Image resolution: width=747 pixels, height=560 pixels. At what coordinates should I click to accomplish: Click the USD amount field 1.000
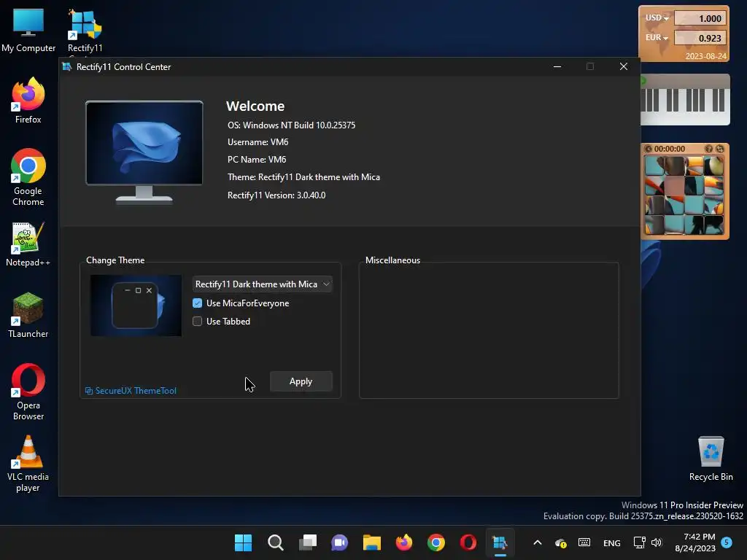(700, 18)
